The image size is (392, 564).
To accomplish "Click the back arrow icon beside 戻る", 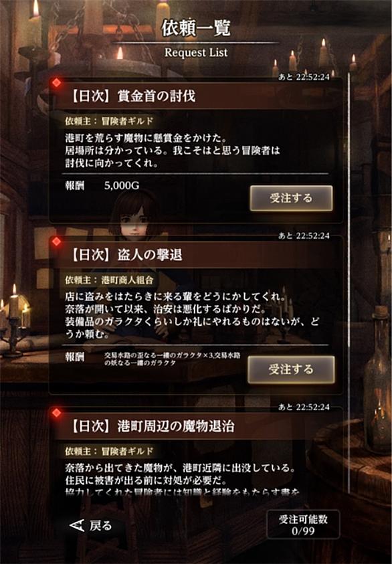I will coord(77,526).
